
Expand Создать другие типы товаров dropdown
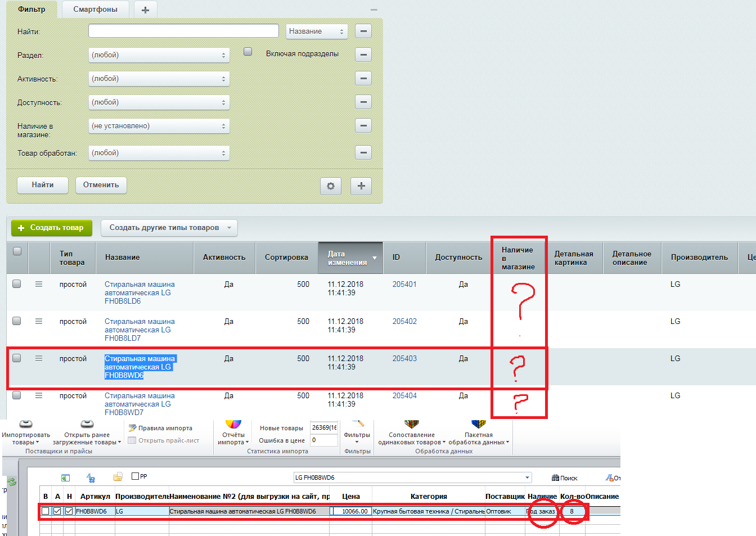[x=169, y=228]
